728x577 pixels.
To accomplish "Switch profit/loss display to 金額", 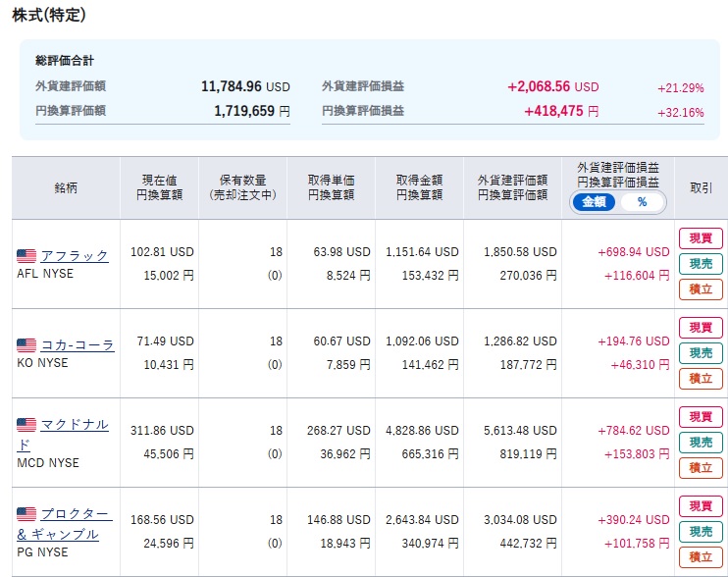I will (x=594, y=202).
